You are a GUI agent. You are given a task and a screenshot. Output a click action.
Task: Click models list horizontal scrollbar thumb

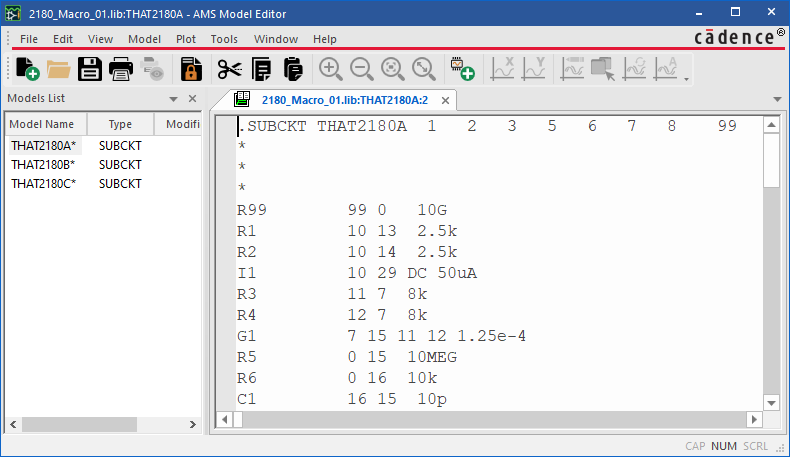tap(79, 424)
